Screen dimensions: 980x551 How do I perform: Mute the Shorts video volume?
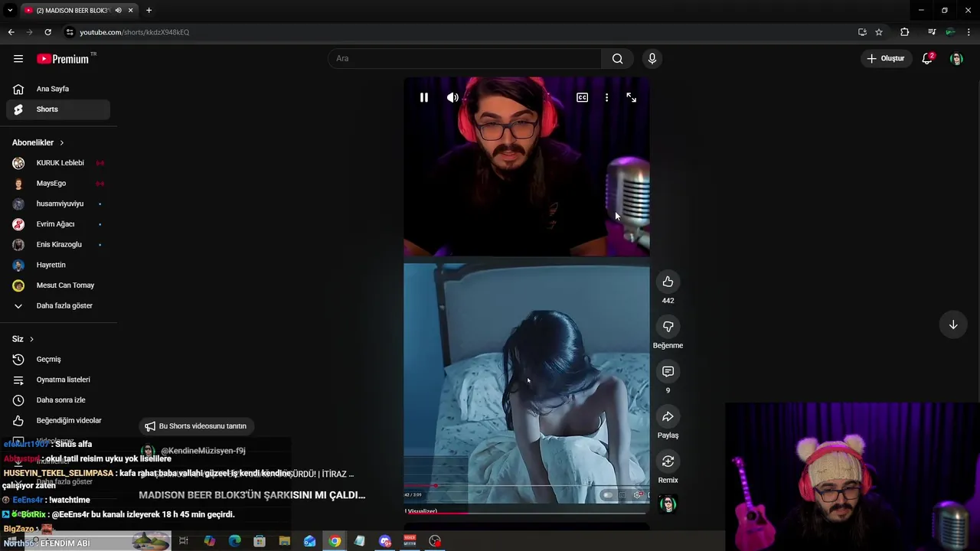(452, 97)
